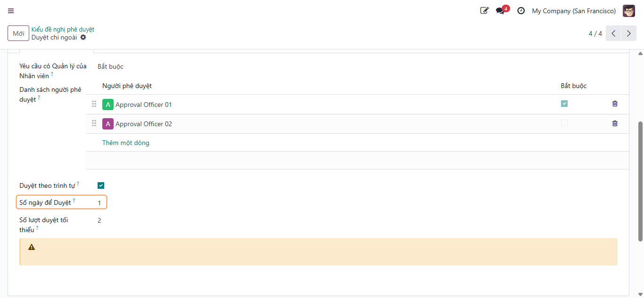
Task: Uncheck the Duyệt theo trình tự checkbox
Action: (x=101, y=185)
